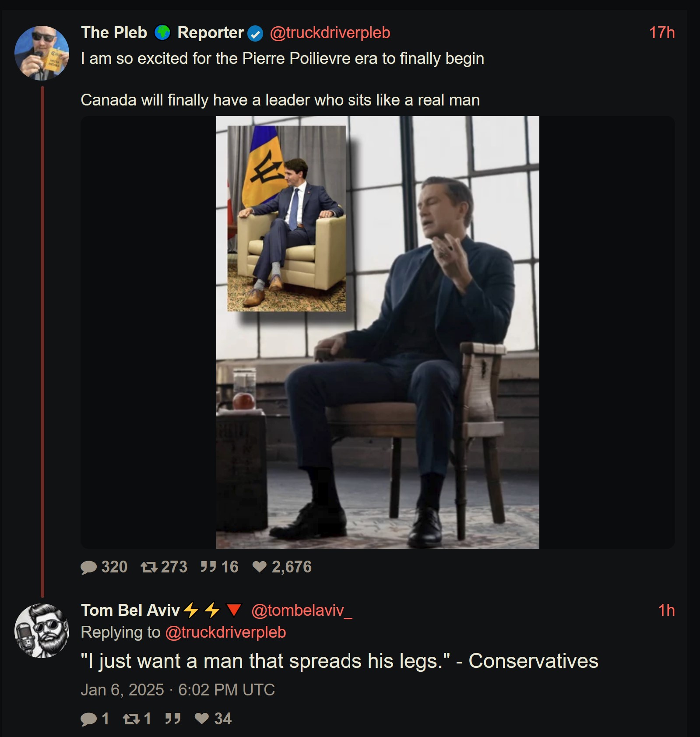Click quote icon on Tom Bel Aviv reply
The image size is (700, 737).
click(173, 719)
